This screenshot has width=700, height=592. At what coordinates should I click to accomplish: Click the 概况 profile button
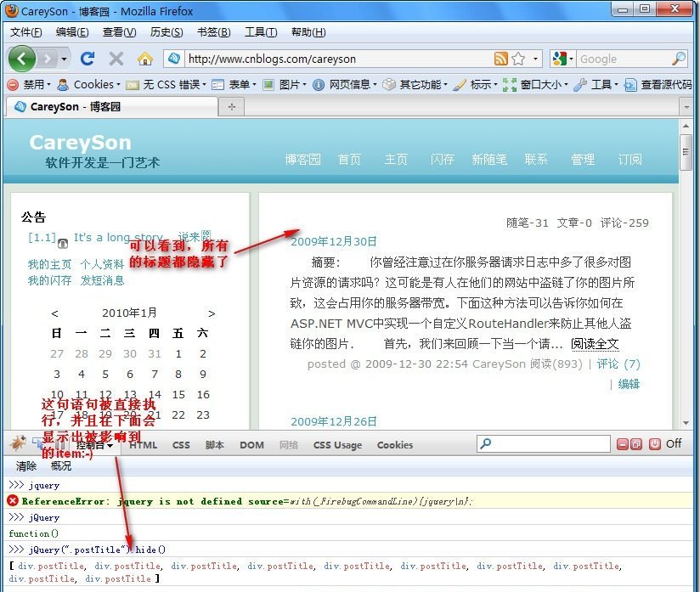(61, 466)
